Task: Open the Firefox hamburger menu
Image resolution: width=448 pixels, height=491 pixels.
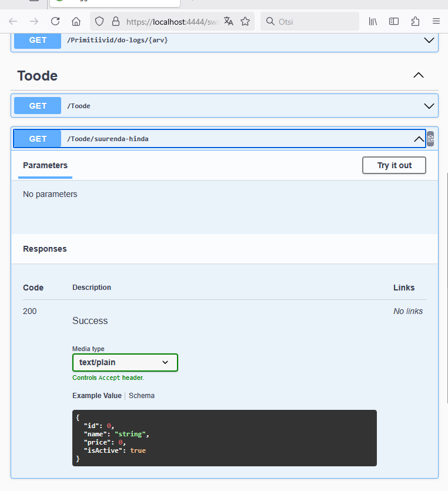Action: click(436, 22)
